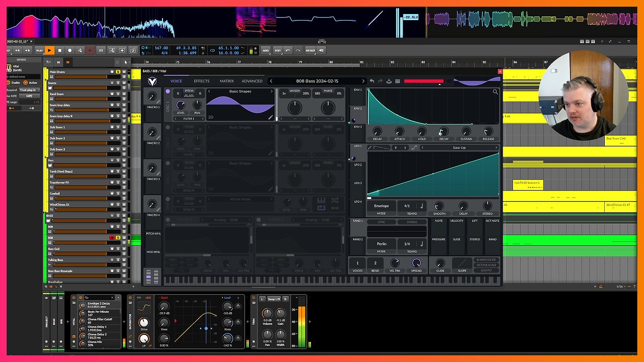
Task: Click the OSC 1 wavetable edit pencil
Action: pyautogui.click(x=270, y=117)
